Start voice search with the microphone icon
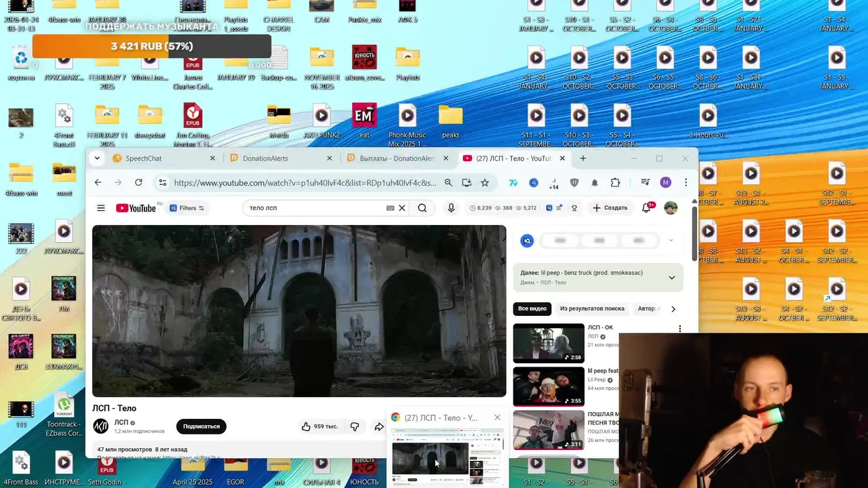This screenshot has width=868, height=488. 451,208
